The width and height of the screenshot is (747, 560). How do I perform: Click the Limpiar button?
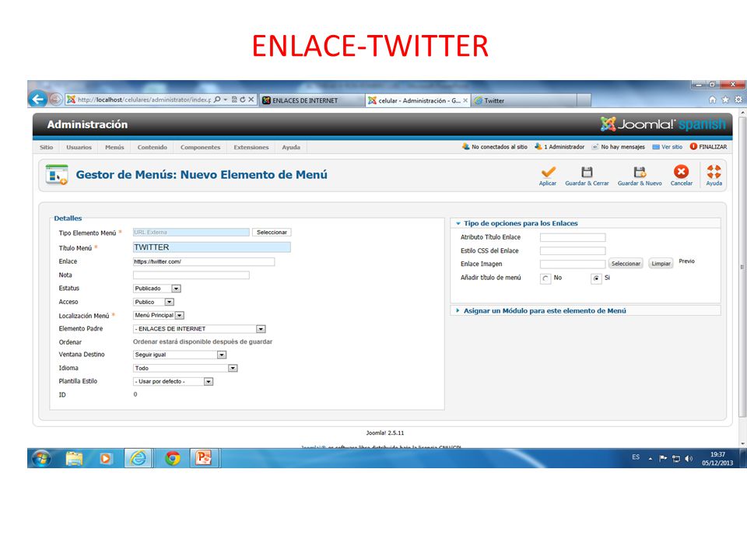pos(661,264)
